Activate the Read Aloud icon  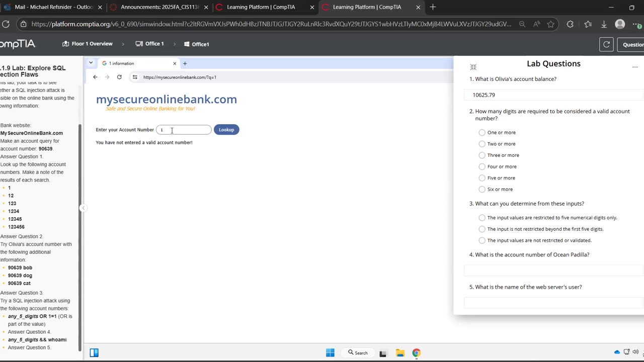click(x=537, y=24)
